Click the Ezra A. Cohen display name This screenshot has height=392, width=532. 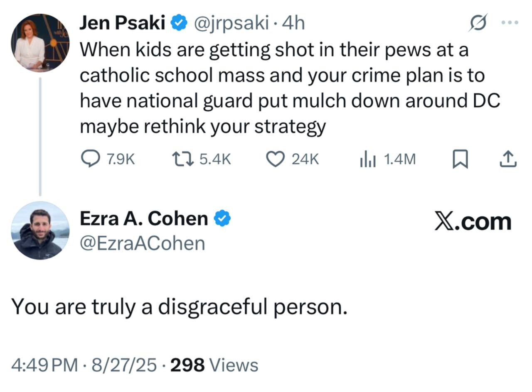tap(144, 218)
